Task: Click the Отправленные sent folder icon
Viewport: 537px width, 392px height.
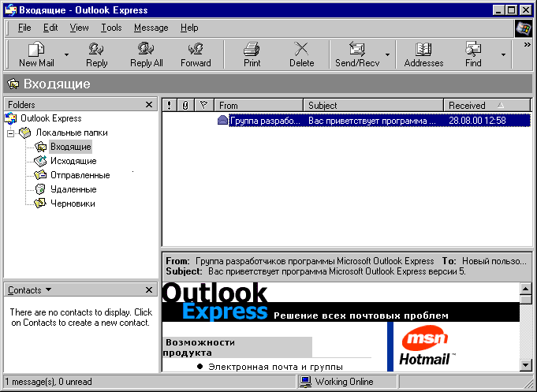Action: coord(40,175)
